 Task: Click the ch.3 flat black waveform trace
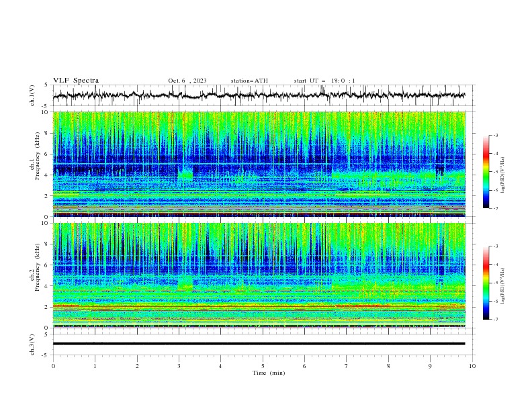click(259, 344)
